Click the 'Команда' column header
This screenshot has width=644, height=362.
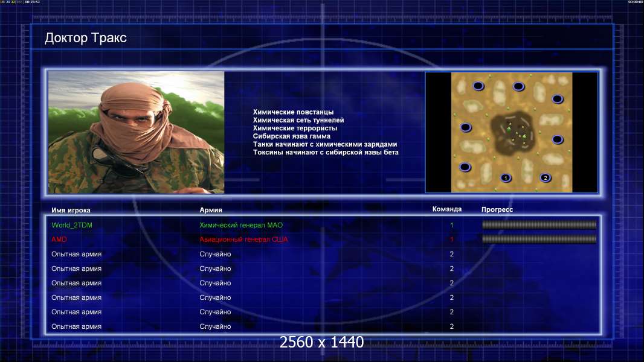tap(447, 209)
